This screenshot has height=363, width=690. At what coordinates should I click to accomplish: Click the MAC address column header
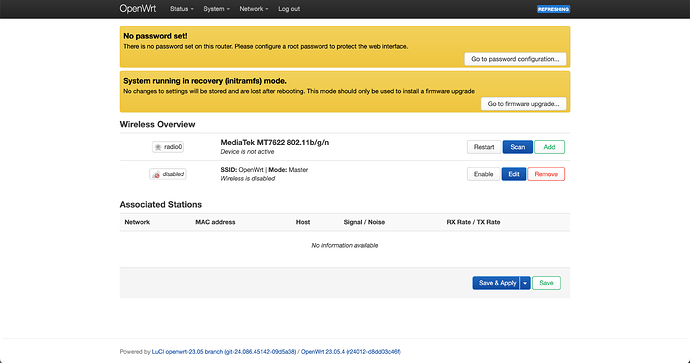click(x=215, y=222)
